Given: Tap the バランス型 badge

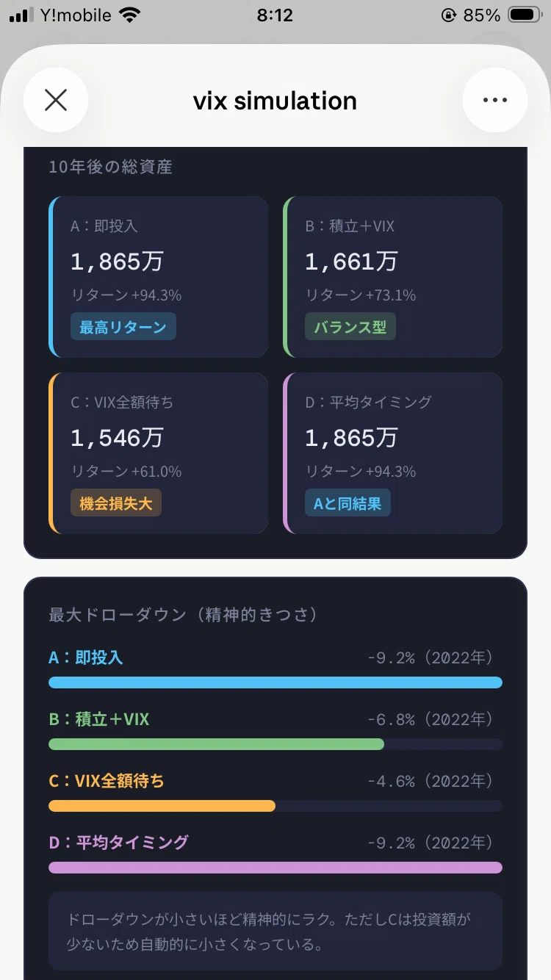Looking at the screenshot, I should [350, 327].
